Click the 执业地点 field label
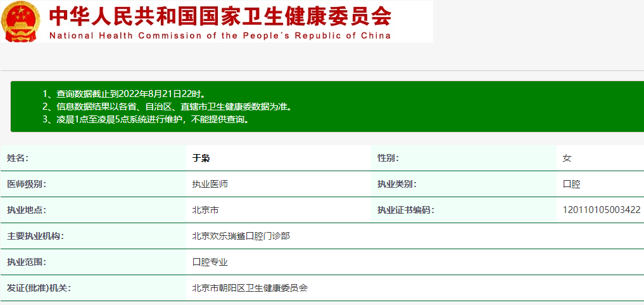 [27, 210]
